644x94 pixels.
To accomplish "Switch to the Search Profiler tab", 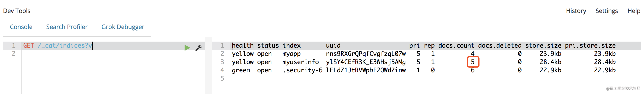I will pos(67,27).
